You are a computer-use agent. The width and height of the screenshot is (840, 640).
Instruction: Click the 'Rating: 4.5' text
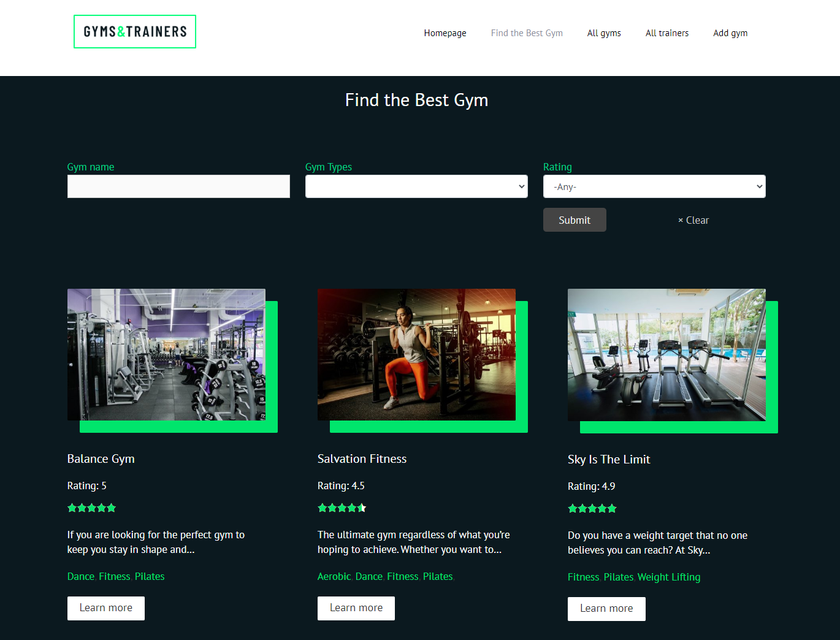pyautogui.click(x=341, y=486)
